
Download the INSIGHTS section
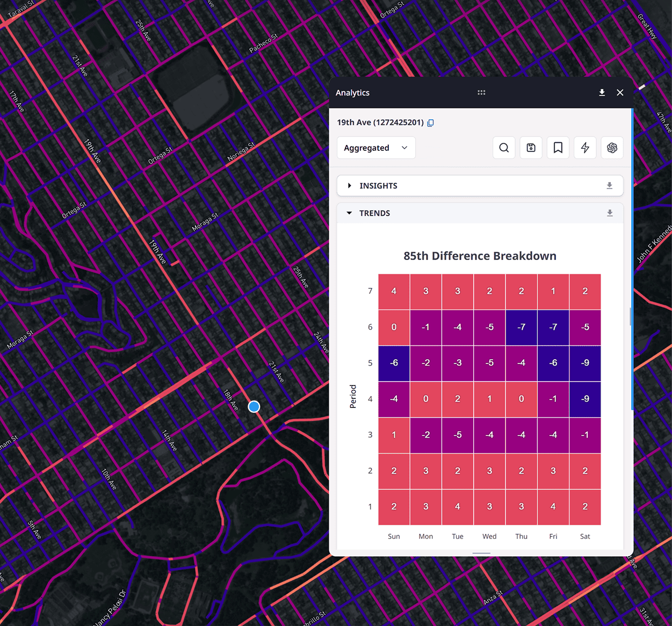(610, 186)
